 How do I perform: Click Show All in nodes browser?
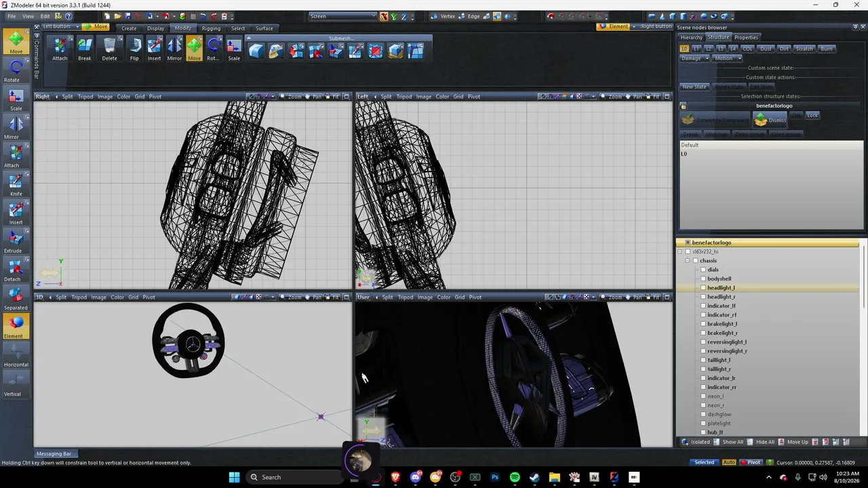pyautogui.click(x=728, y=442)
